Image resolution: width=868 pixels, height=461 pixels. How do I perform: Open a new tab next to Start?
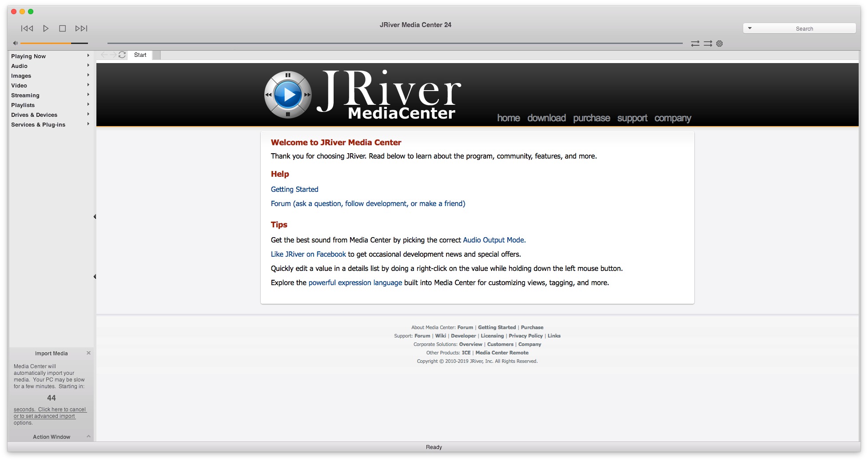pos(157,55)
